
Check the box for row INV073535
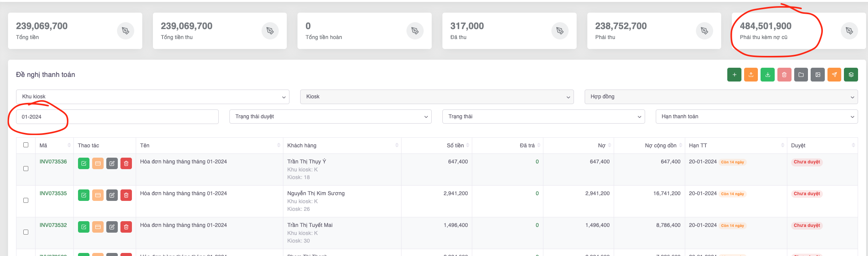pyautogui.click(x=26, y=201)
